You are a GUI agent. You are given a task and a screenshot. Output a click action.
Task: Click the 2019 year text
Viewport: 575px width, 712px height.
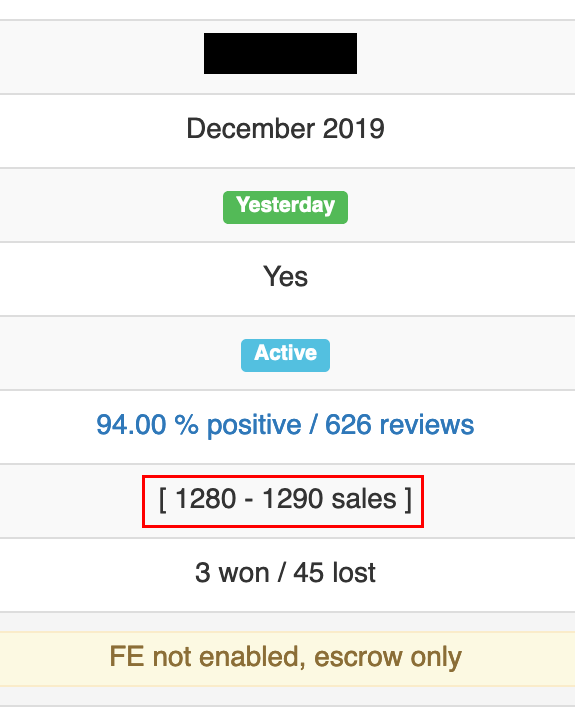tap(354, 129)
